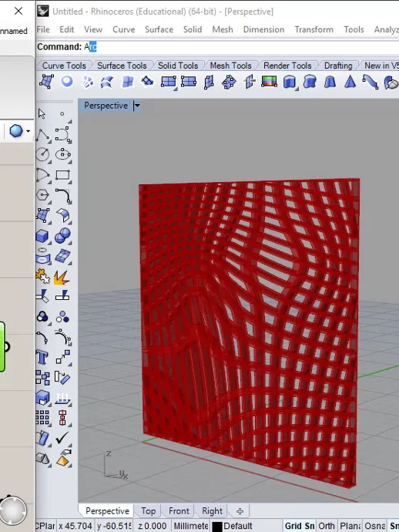399x532 pixels.
Task: Open the Mesh menu
Action: click(223, 29)
